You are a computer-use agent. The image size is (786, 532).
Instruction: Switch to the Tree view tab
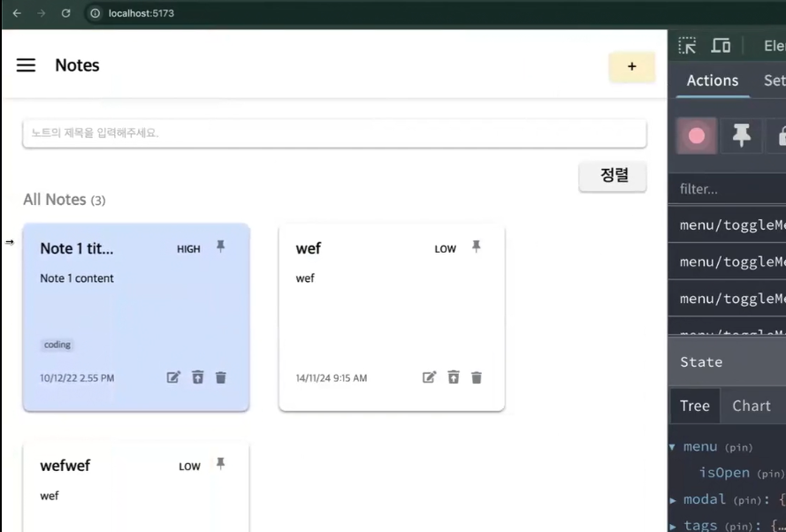(695, 406)
